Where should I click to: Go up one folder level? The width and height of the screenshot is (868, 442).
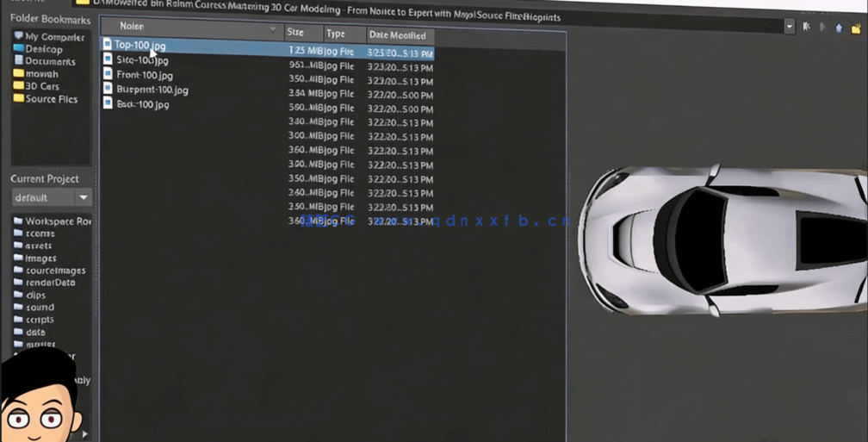click(x=839, y=28)
